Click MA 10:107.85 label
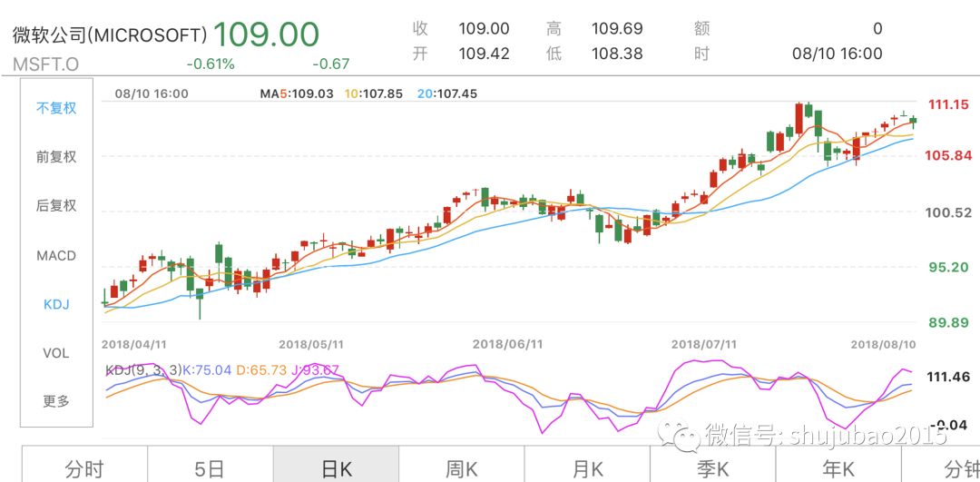Viewport: 980px width, 482px height. point(373,93)
